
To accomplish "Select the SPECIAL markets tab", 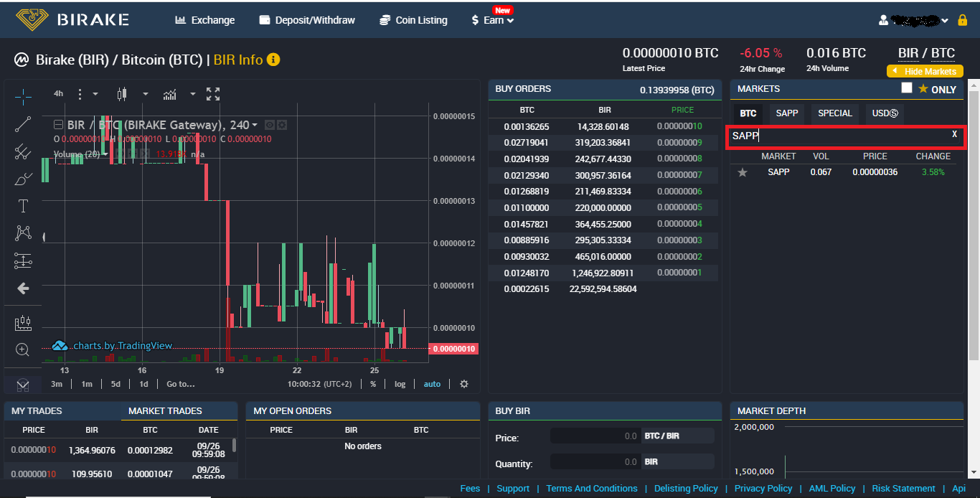I will coord(834,113).
